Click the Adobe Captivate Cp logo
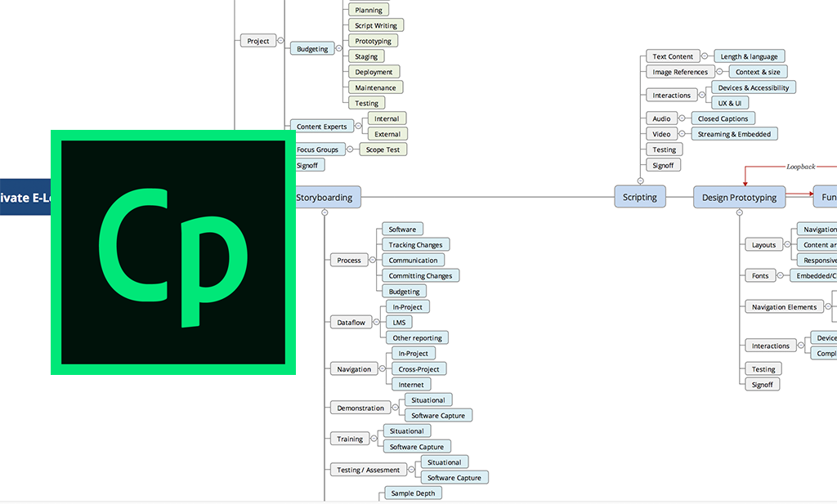Viewport: 837px width, 504px height. (173, 252)
